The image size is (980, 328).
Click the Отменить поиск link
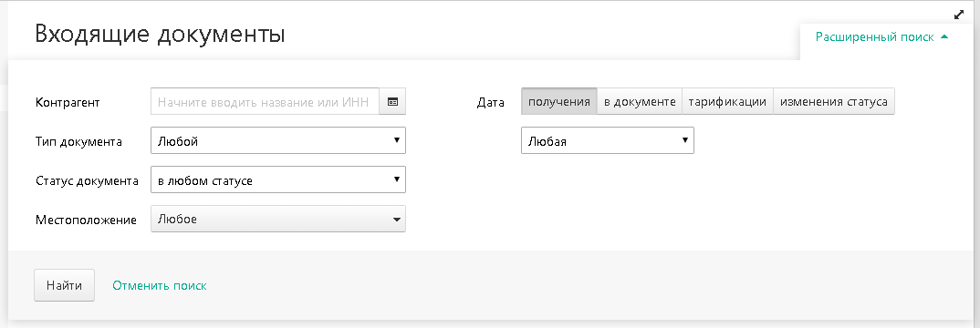tap(160, 285)
